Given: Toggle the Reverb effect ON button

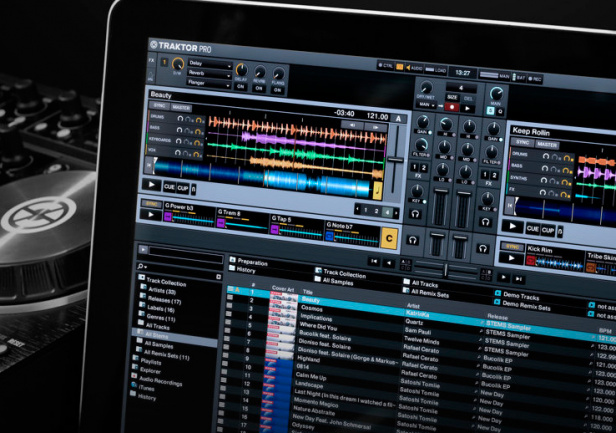Looking at the screenshot, I should click(259, 88).
